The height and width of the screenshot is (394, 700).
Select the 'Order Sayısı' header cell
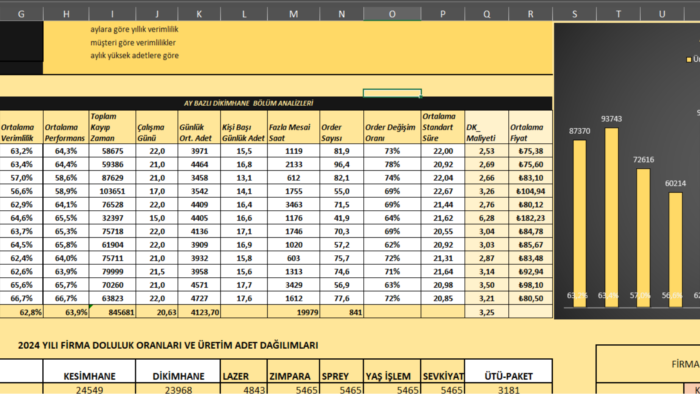(x=342, y=127)
